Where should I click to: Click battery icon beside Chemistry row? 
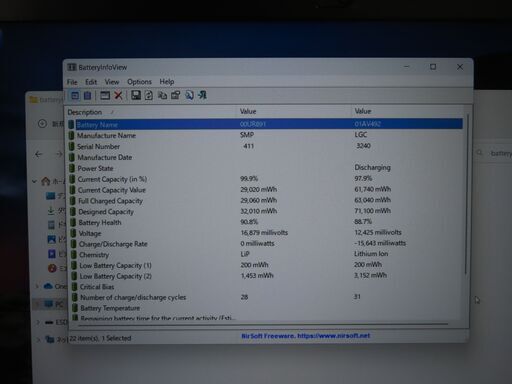(73, 254)
